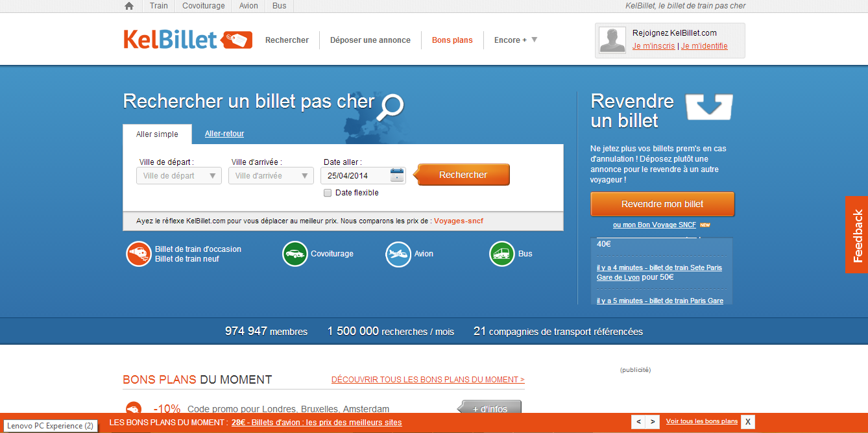Screen dimensions: 868x433
Task: Open the Feedback side tab
Action: click(x=857, y=235)
